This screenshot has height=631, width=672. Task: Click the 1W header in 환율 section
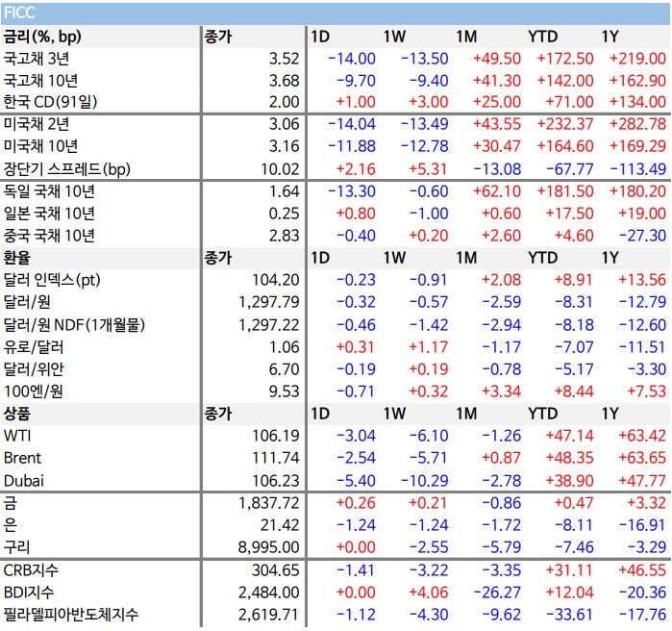394,258
